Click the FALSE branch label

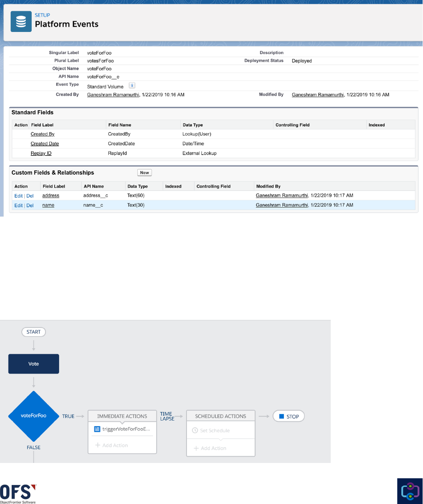click(33, 448)
